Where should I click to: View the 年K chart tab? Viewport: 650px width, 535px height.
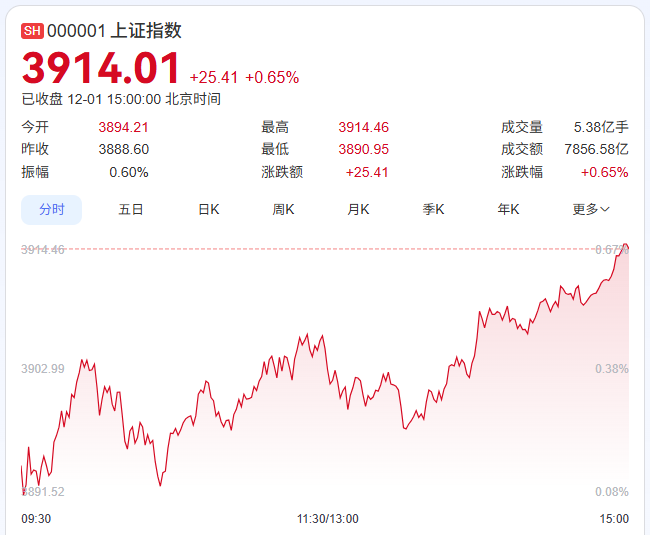[x=508, y=209]
